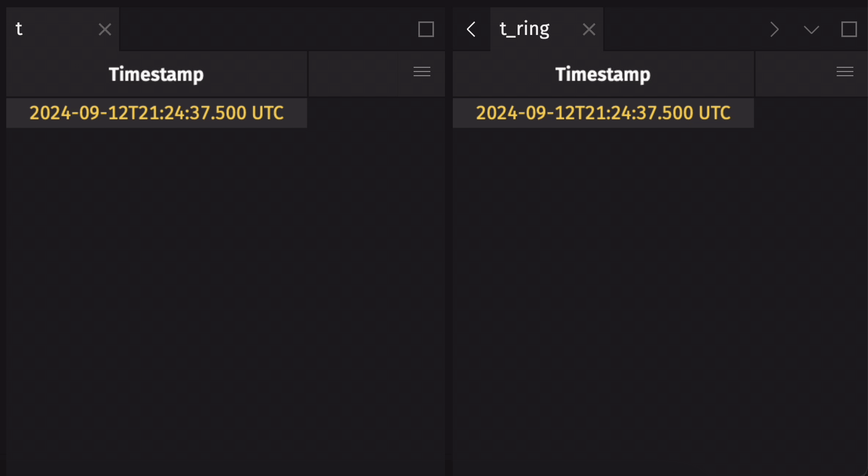
Task: Select the timestamp cell in "t_ring" table
Action: click(x=603, y=113)
